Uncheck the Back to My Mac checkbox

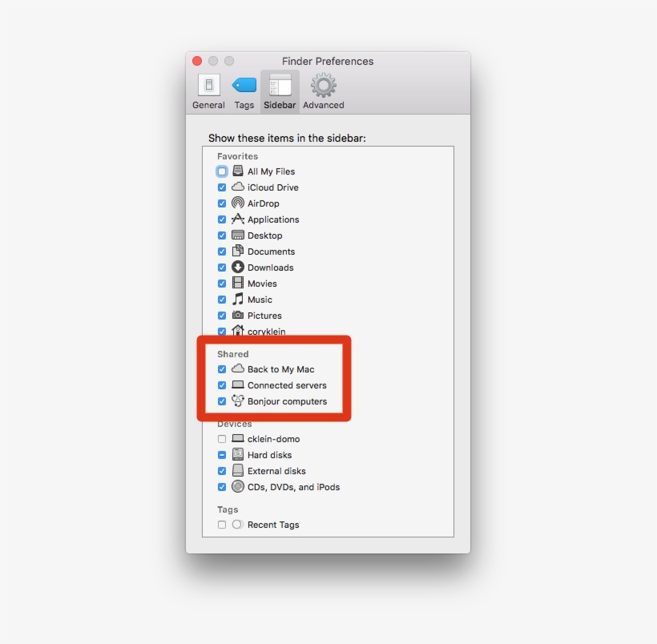pos(222,369)
